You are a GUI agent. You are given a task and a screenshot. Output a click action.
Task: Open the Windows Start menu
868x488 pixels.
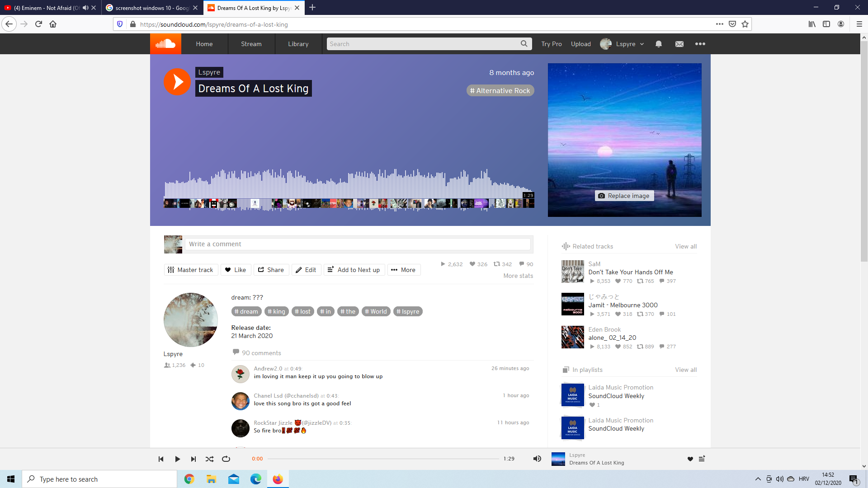tap(11, 479)
